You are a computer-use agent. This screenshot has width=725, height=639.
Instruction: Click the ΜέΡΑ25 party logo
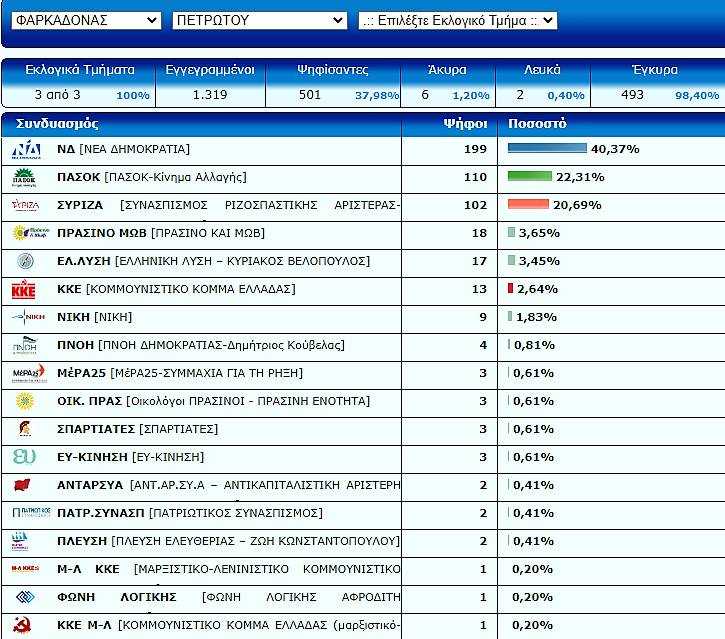point(27,373)
